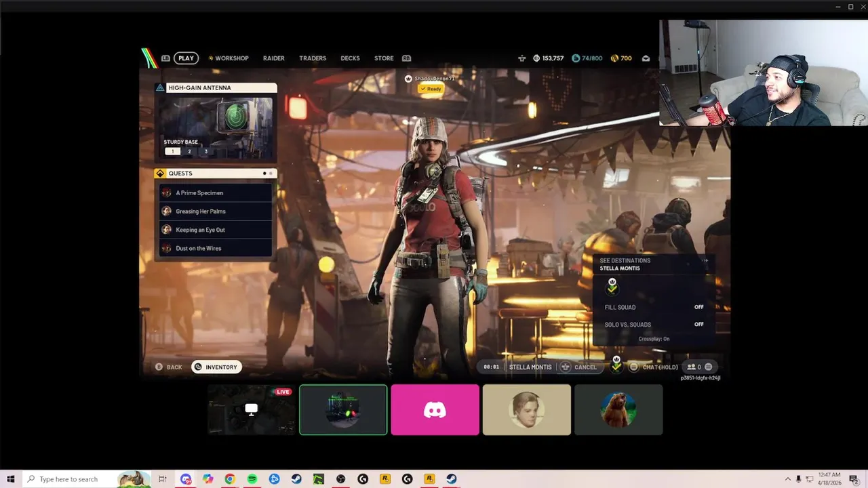Open the mail envelope icon

click(646, 58)
